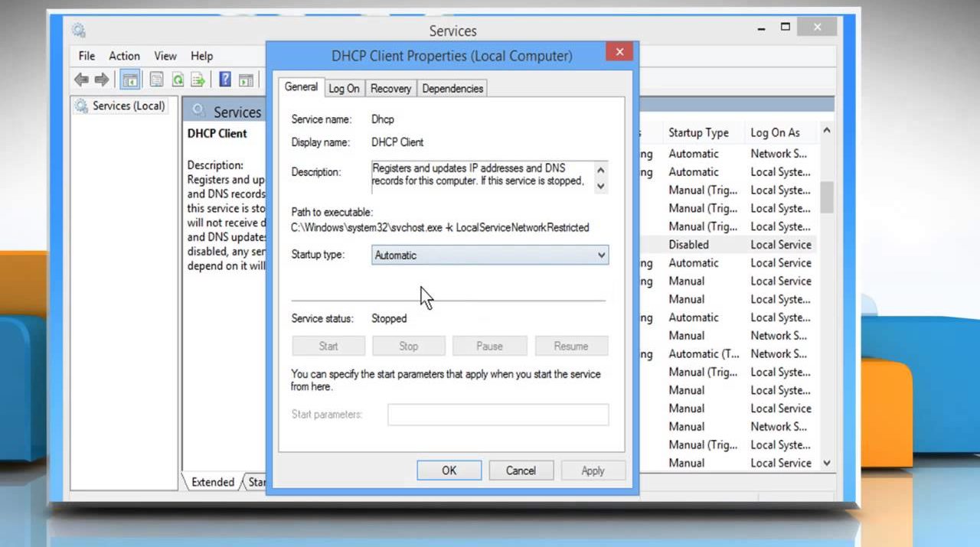The width and height of the screenshot is (980, 547).
Task: Select Services (Local) in the console tree
Action: pyautogui.click(x=128, y=106)
